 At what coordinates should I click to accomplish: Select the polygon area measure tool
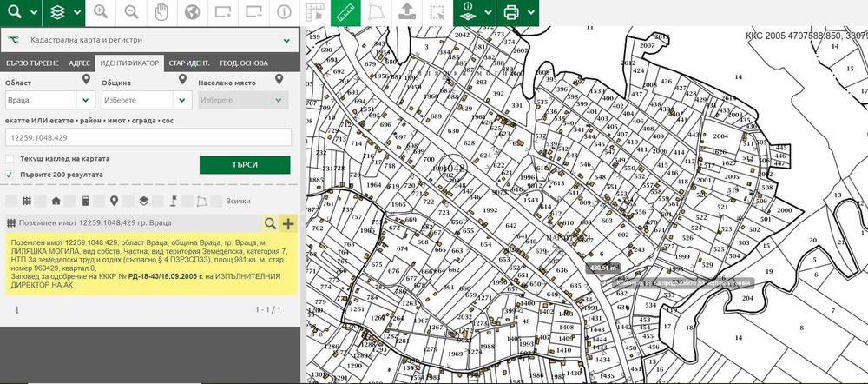tap(375, 12)
